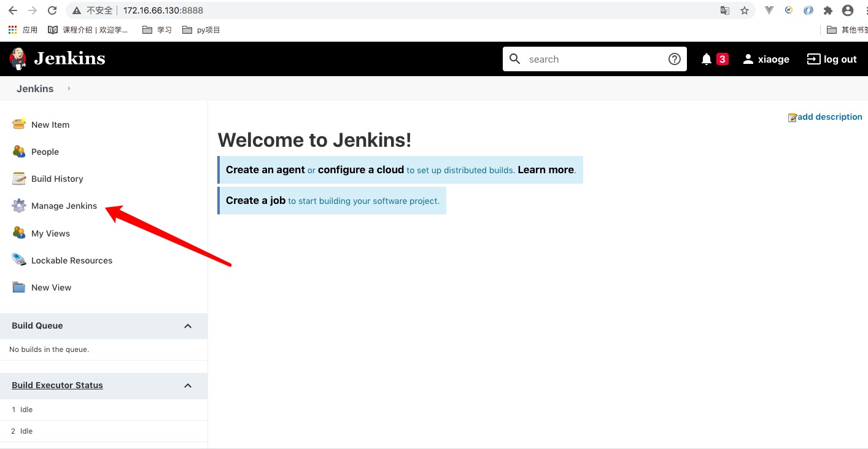The image size is (868, 449).
Task: Bookmark page with the star icon
Action: pyautogui.click(x=745, y=10)
